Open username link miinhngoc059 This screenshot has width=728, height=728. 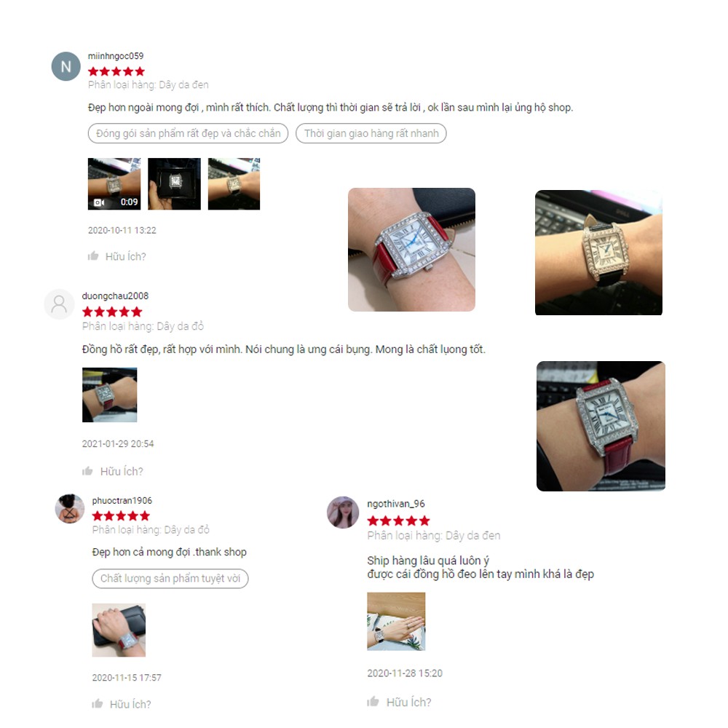116,56
